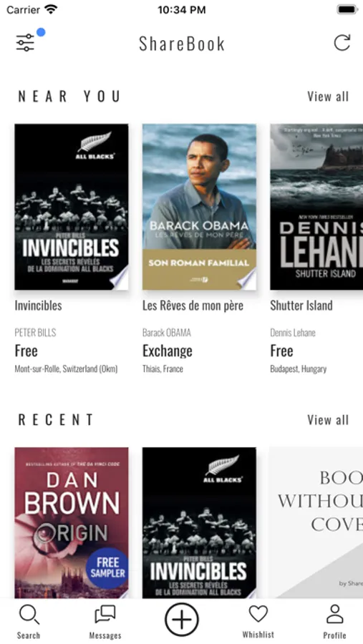Tap the plus circle add-book button
The width and height of the screenshot is (363, 644).
point(182,620)
